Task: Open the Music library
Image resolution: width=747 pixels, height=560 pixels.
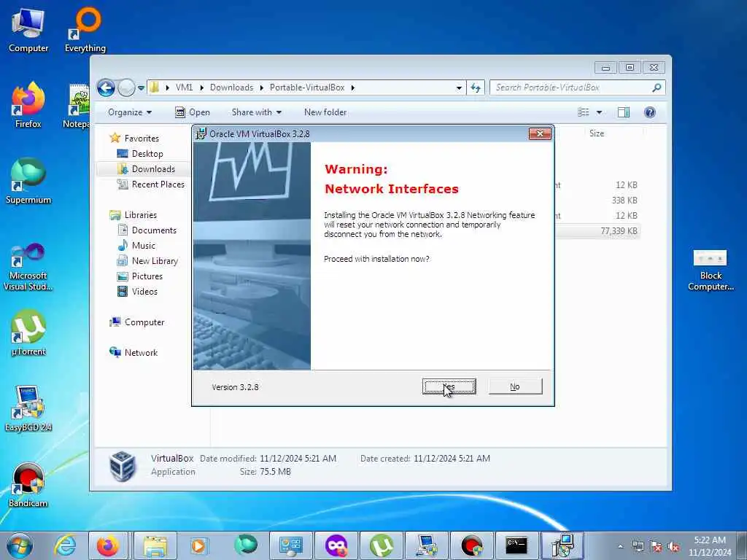Action: click(x=143, y=246)
